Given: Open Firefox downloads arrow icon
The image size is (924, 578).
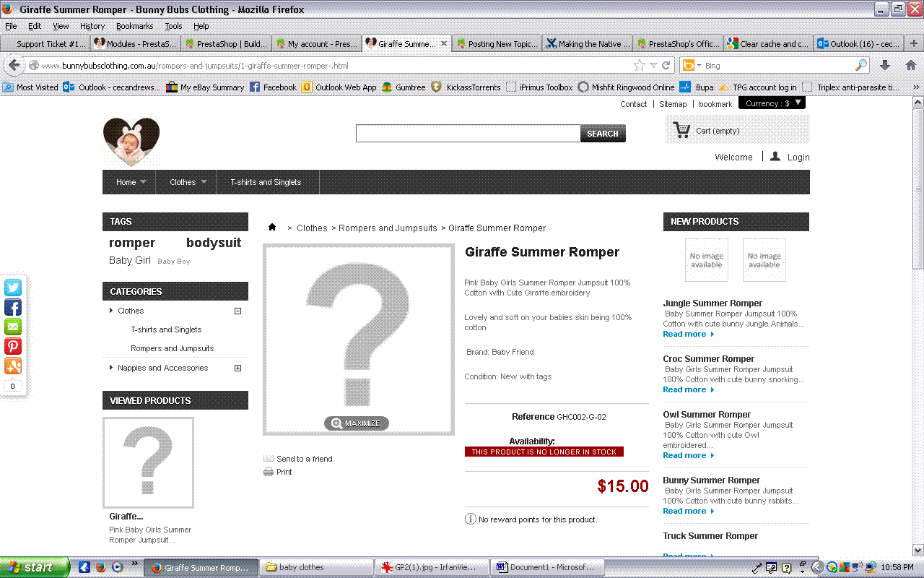Looking at the screenshot, I should 885,65.
